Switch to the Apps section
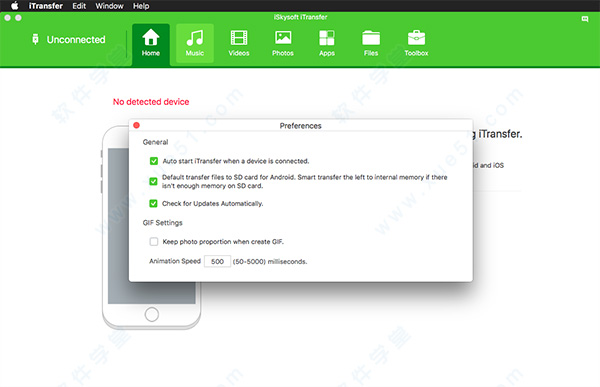600x387 pixels. [327, 43]
